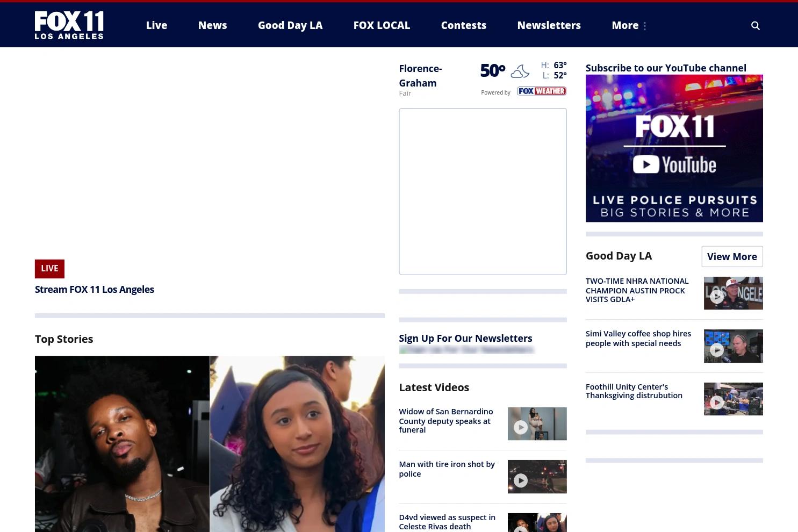Click the low temperature 52° value
This screenshot has height=532, width=798.
tap(560, 76)
